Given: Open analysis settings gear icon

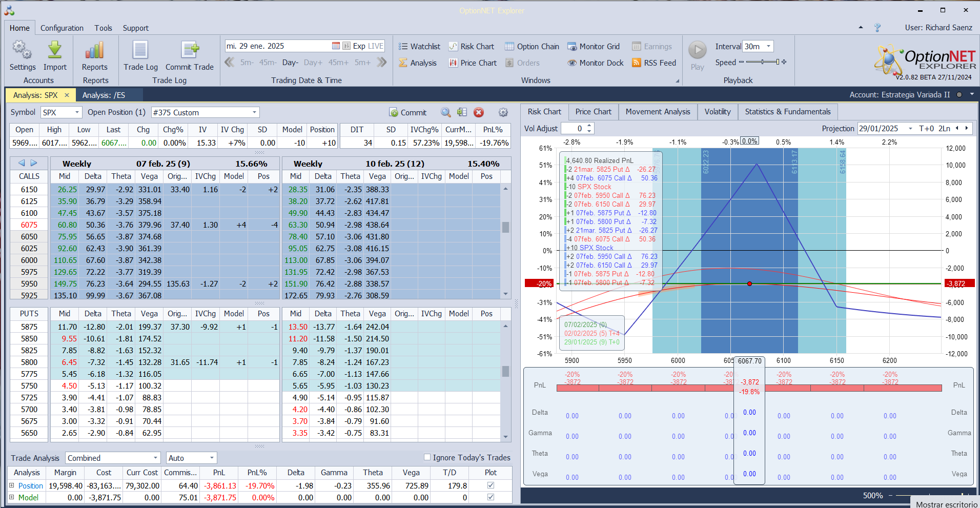Looking at the screenshot, I should 503,112.
